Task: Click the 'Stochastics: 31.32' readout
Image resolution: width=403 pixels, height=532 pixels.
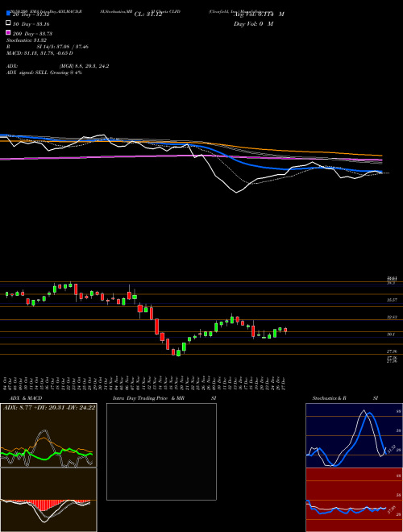Action: point(27,40)
